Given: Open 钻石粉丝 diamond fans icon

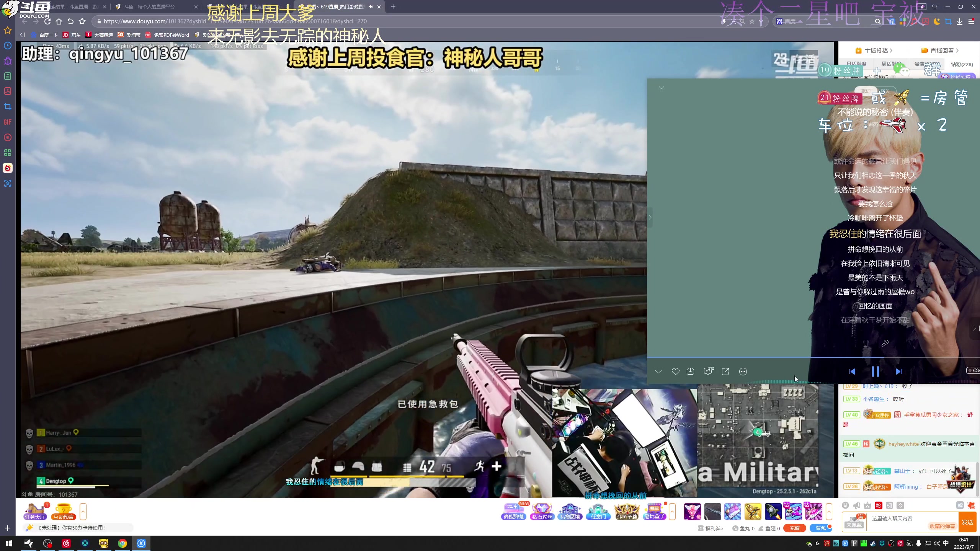Looking at the screenshot, I should 542,512.
